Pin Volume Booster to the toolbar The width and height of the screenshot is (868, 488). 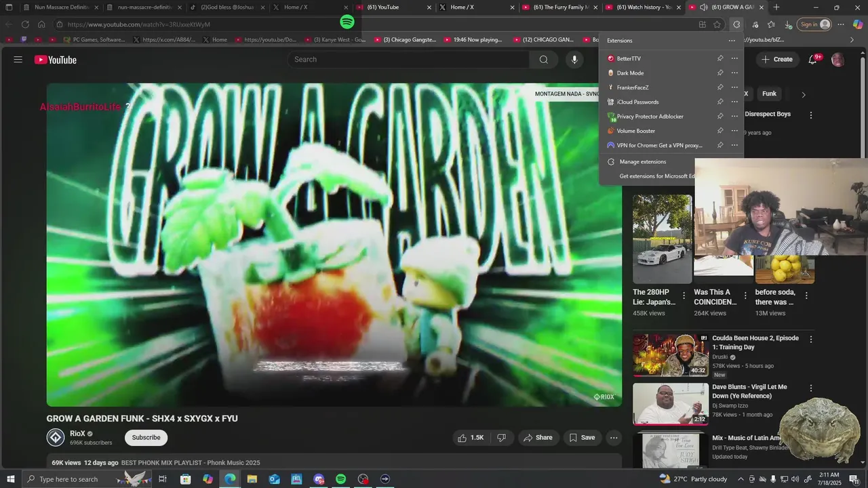720,131
